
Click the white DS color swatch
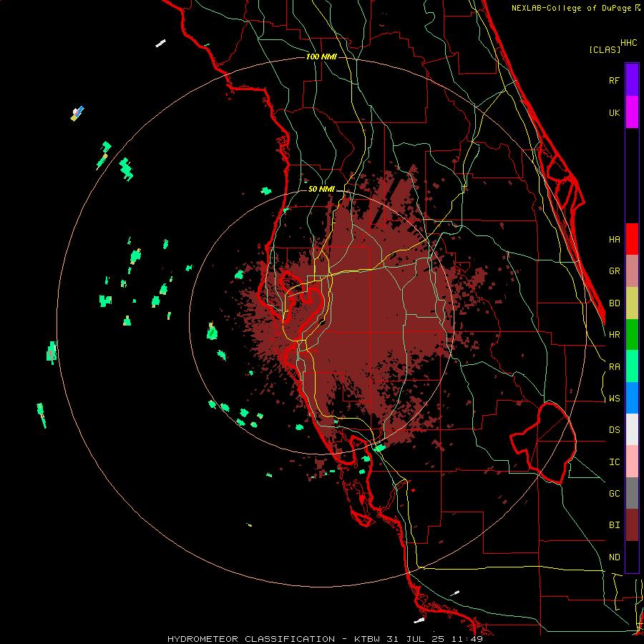coord(632,429)
